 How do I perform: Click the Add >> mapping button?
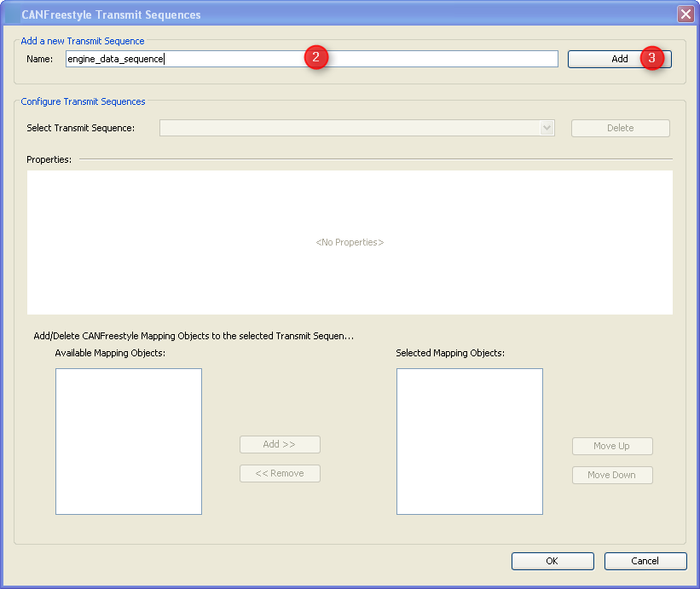[280, 444]
